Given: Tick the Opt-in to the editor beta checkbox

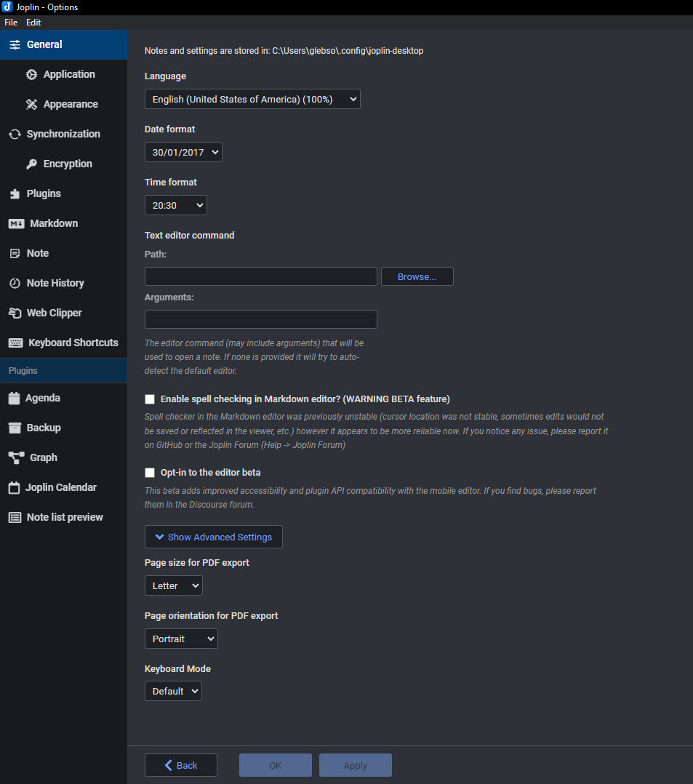Looking at the screenshot, I should pos(150,473).
